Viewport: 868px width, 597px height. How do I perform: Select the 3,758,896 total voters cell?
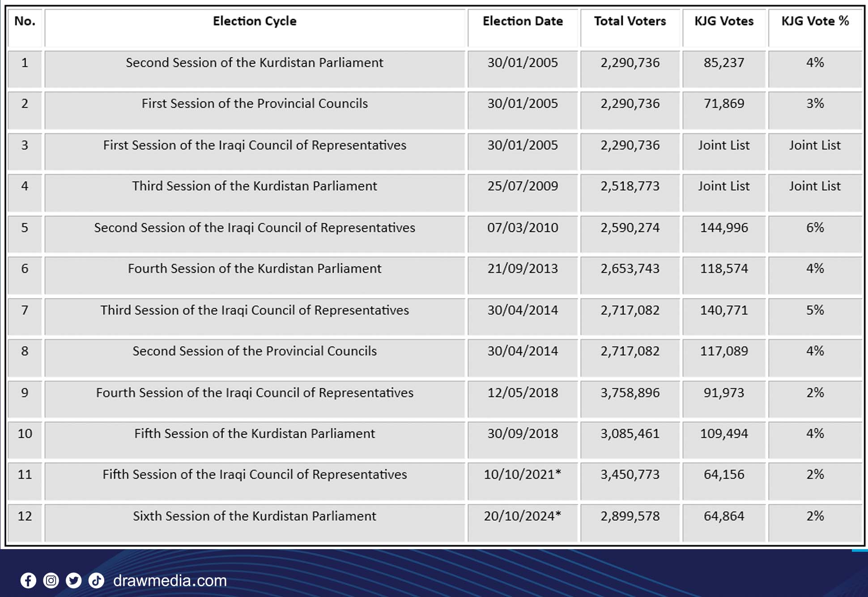coord(630,392)
